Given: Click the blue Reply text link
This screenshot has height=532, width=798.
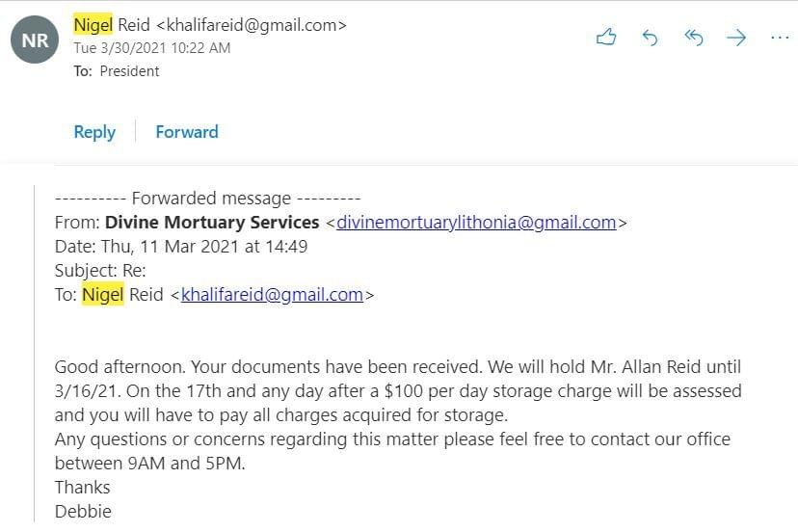Looking at the screenshot, I should (x=94, y=132).
